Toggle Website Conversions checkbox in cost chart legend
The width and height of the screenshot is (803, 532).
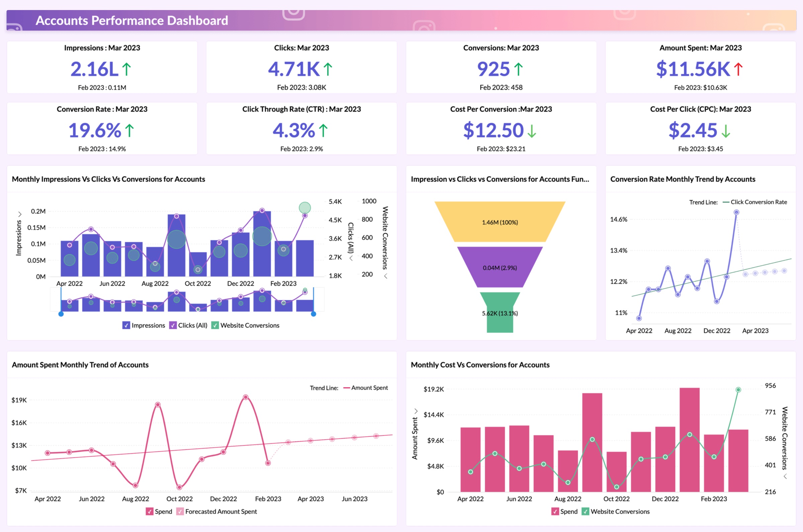(x=585, y=511)
